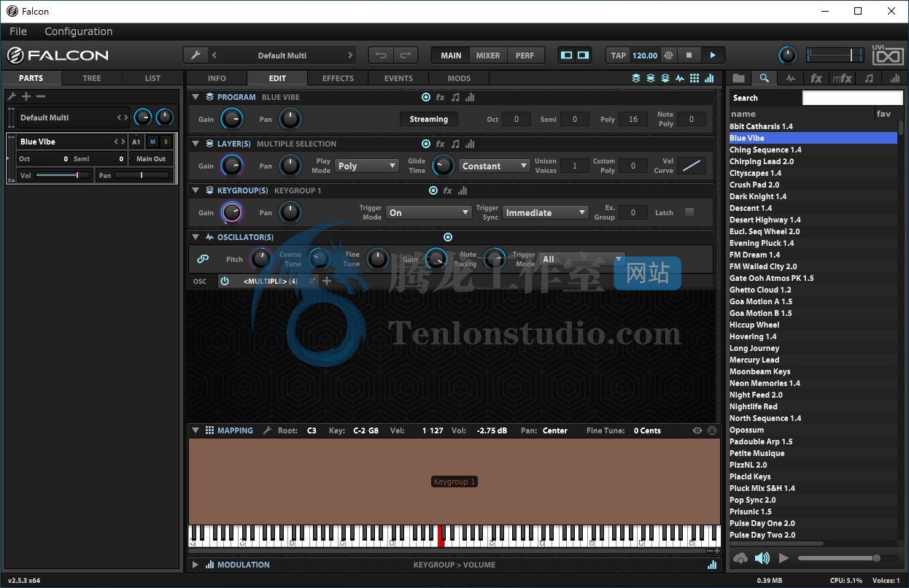This screenshot has width=909, height=588.
Task: Click the browser Search input field
Action: [852, 98]
